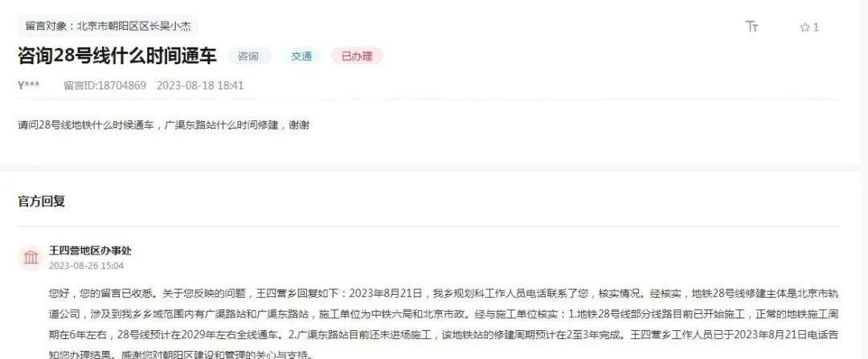Click the reply line mentioning 中铁六局和北京市政
The width and height of the screenshot is (868, 359).
pyautogui.click(x=444, y=314)
